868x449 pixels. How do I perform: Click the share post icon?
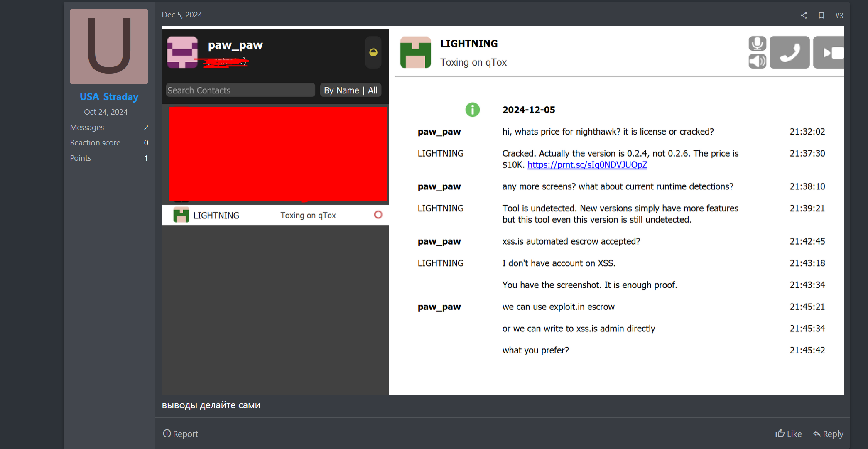coord(804,15)
